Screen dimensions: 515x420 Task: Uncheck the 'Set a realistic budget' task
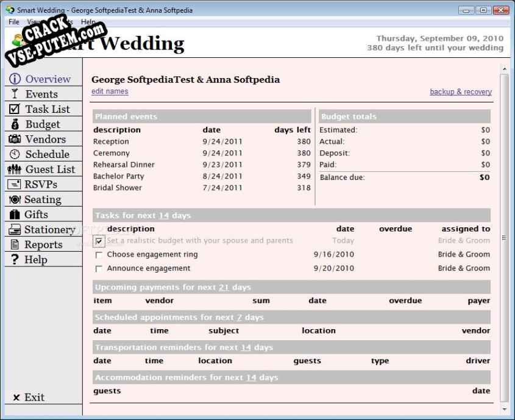(99, 241)
